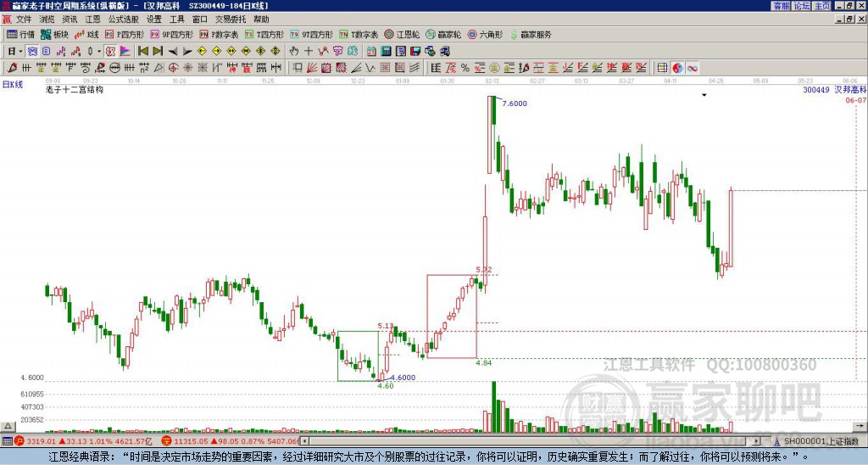Screen dimensions: 868x465
Task: Select the crosshair cursor tool
Action: coord(309,52)
